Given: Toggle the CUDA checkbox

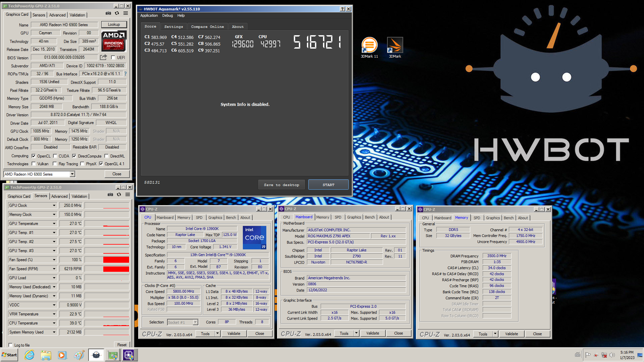Looking at the screenshot, I should (55, 156).
